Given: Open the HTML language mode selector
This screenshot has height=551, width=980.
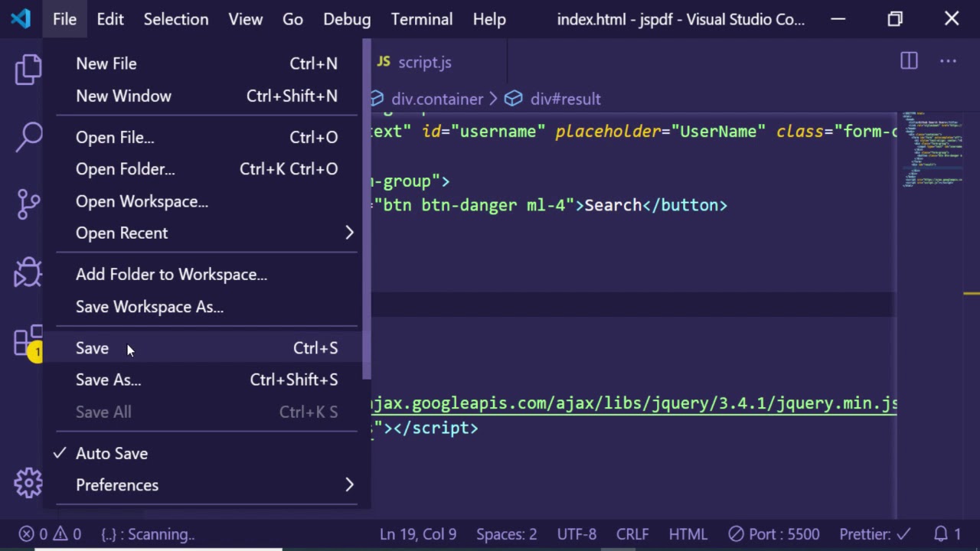Looking at the screenshot, I should pos(688,534).
